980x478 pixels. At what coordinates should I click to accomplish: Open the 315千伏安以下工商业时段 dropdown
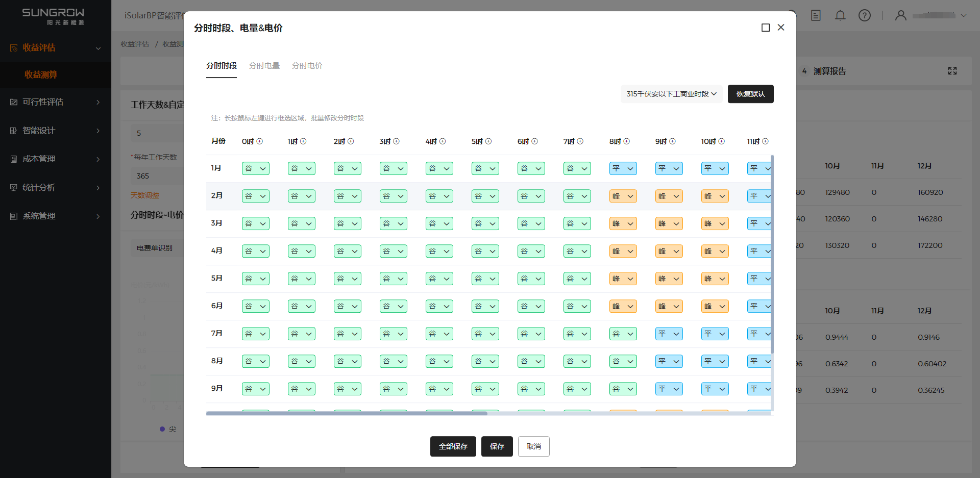pyautogui.click(x=671, y=94)
